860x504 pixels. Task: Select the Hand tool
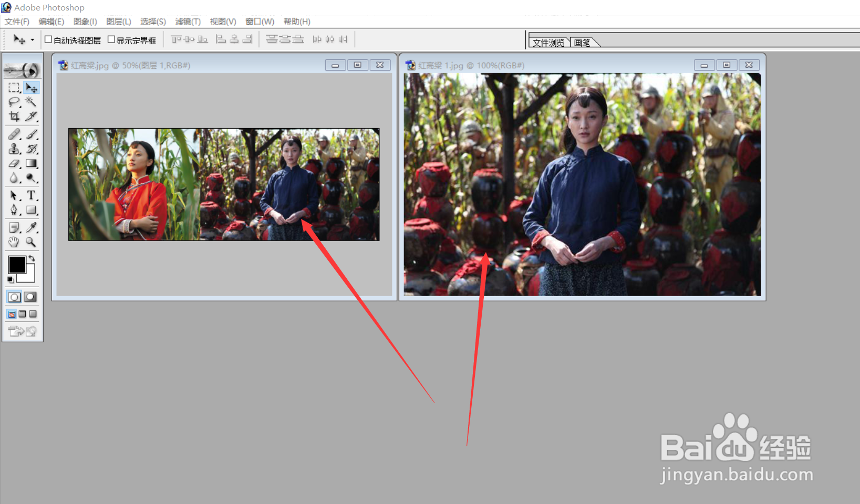click(x=14, y=242)
